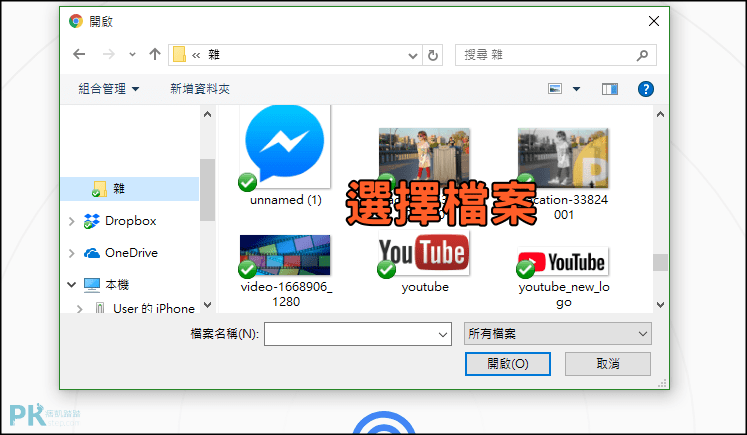Click the file name text 'unnamed (1)'
This screenshot has height=435, width=747.
[x=286, y=200]
